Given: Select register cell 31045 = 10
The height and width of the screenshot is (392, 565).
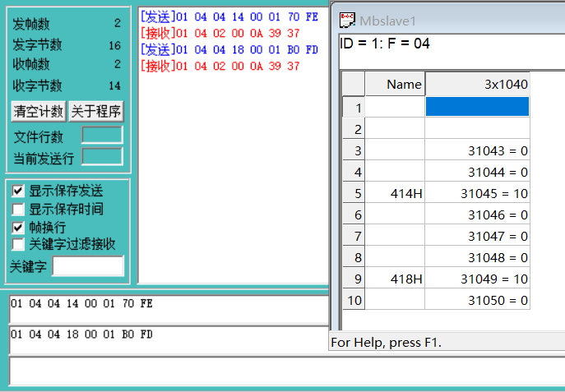Looking at the screenshot, I should [x=477, y=193].
